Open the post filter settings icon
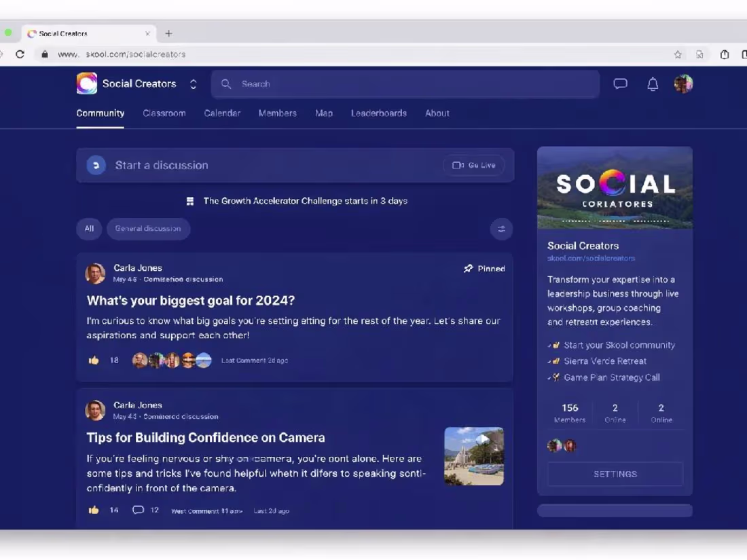Screen dimensions: 747x560 tap(501, 229)
